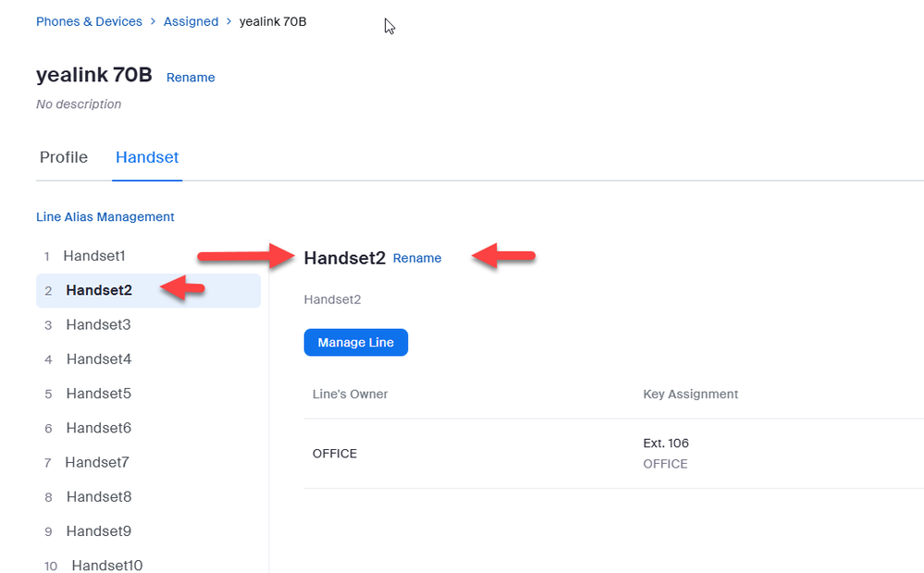Choose Handset4 from handset list
This screenshot has width=924, height=573.
tap(98, 359)
